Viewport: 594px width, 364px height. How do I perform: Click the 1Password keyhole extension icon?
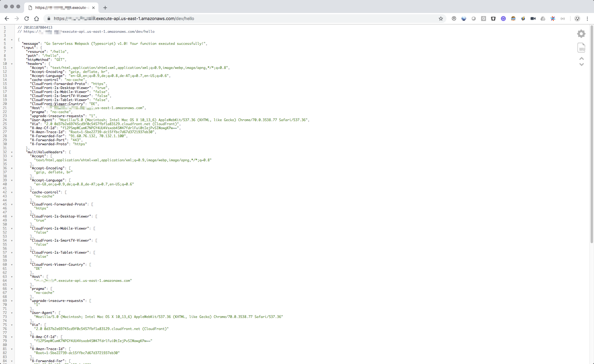[454, 19]
